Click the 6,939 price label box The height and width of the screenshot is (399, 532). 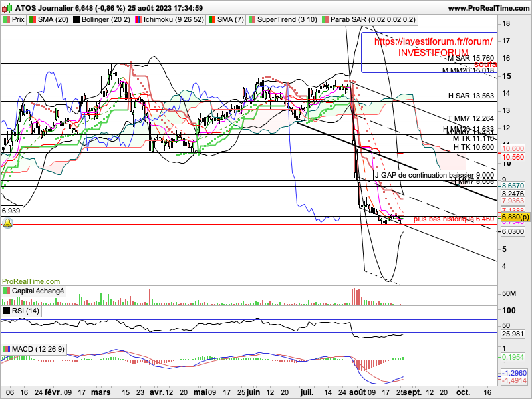[x=11, y=211]
